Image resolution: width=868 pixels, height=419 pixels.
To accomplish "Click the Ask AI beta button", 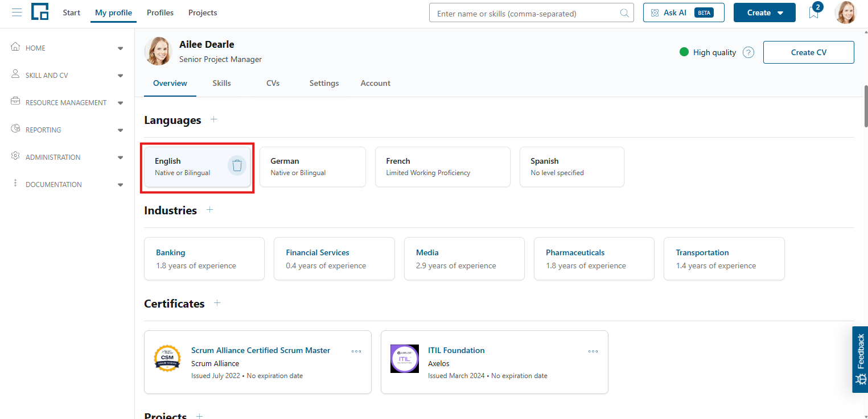I will click(684, 13).
